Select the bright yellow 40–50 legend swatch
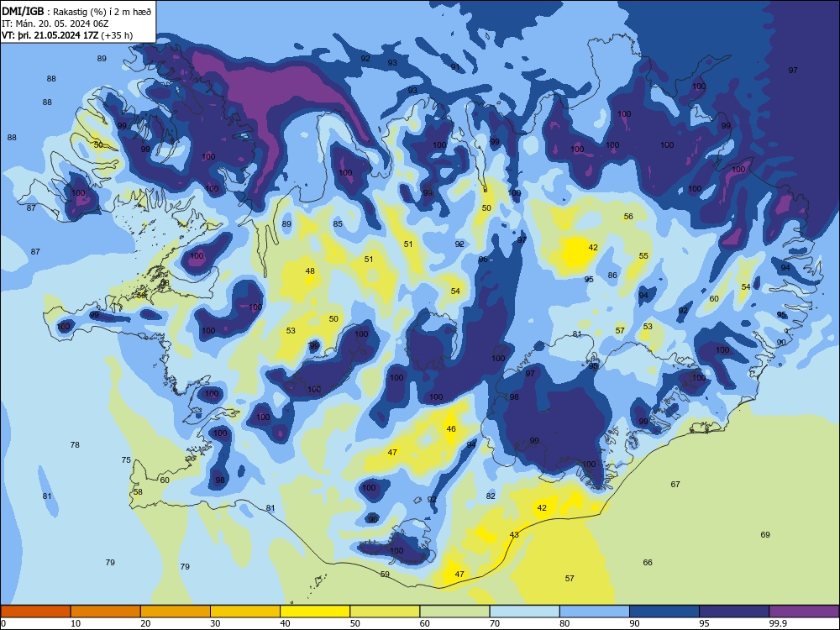This screenshot has width=840, height=630. [x=315, y=612]
